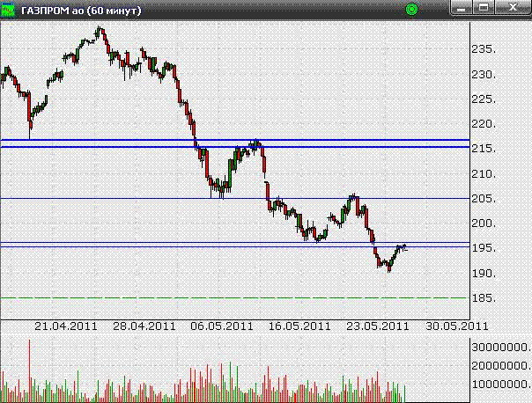Viewport: 532px width, 403px height.
Task: Click the 23.05.2011 date label
Action: [x=377, y=326]
